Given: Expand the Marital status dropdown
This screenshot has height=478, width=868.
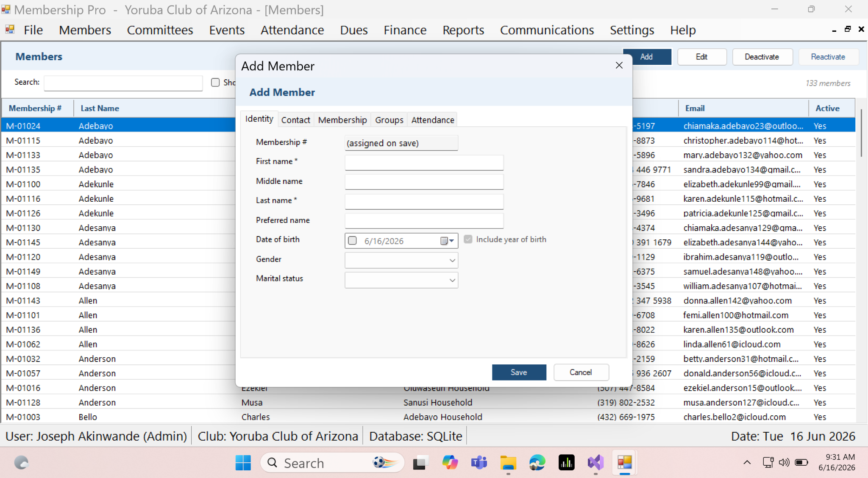Looking at the screenshot, I should [452, 280].
